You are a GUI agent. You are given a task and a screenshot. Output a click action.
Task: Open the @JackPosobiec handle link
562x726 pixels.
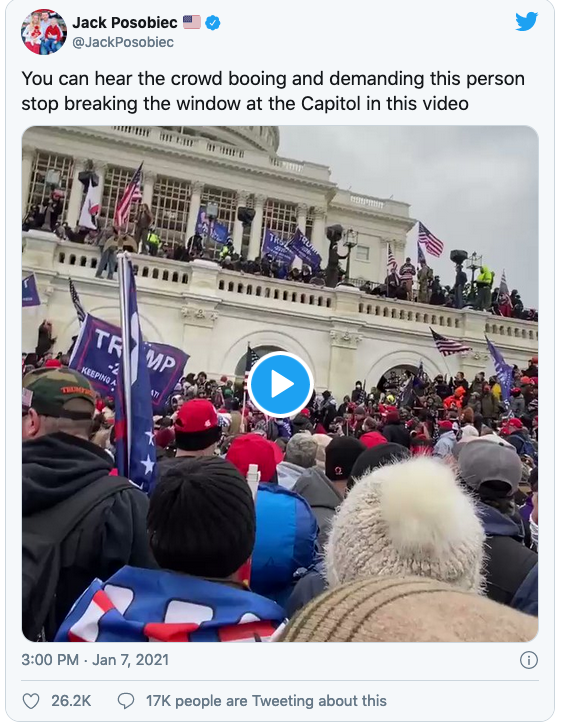click(x=123, y=42)
